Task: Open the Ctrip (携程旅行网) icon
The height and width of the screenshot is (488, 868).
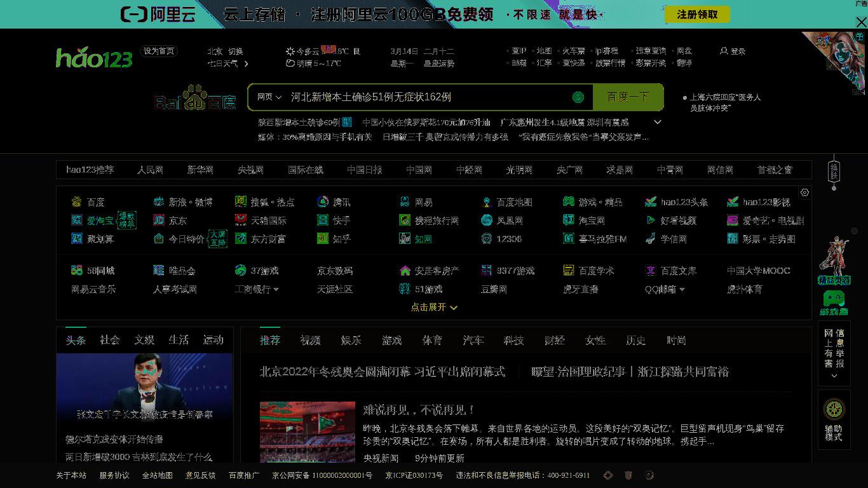Action: [x=404, y=220]
